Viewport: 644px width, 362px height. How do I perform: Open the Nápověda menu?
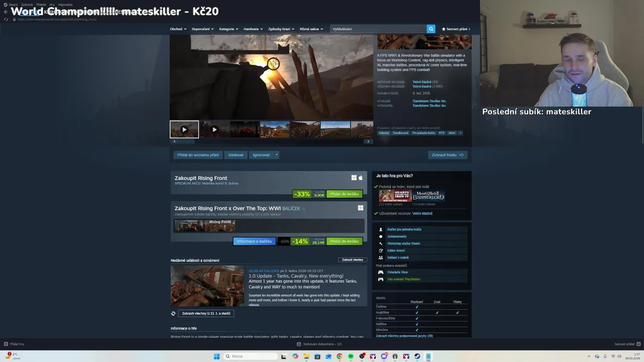(65, 5)
